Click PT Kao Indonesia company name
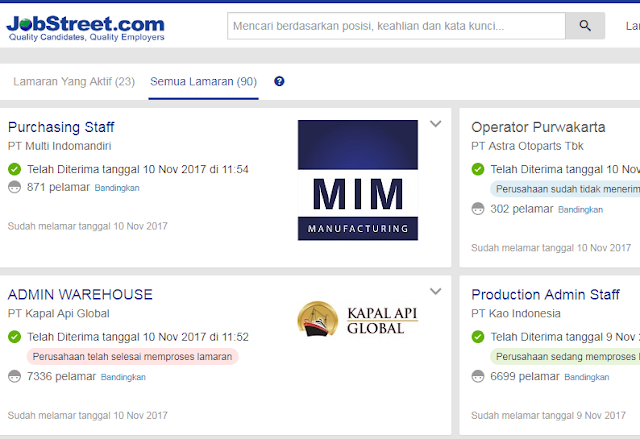Screen dimensions: 640x439 pyautogui.click(x=516, y=314)
